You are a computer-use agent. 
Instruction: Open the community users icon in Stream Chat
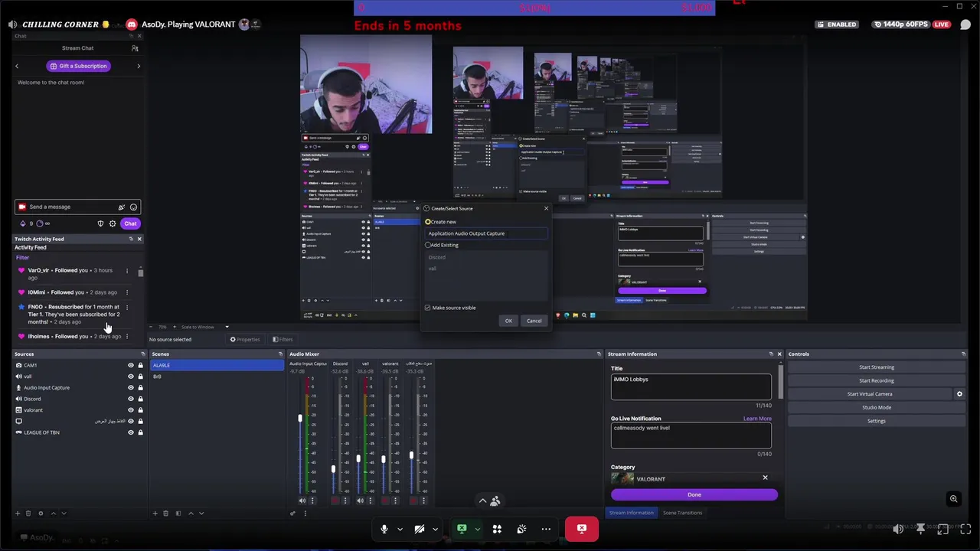[x=135, y=48]
